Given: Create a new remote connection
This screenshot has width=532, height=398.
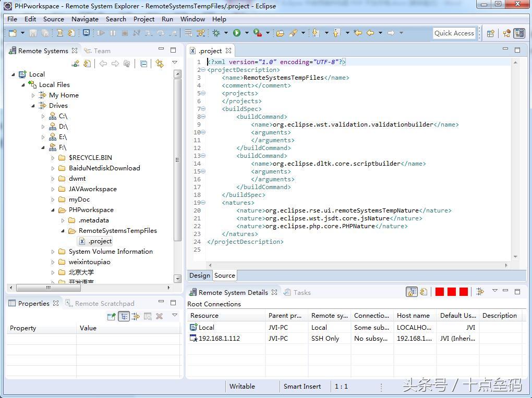Looking at the screenshot, I should (76, 64).
